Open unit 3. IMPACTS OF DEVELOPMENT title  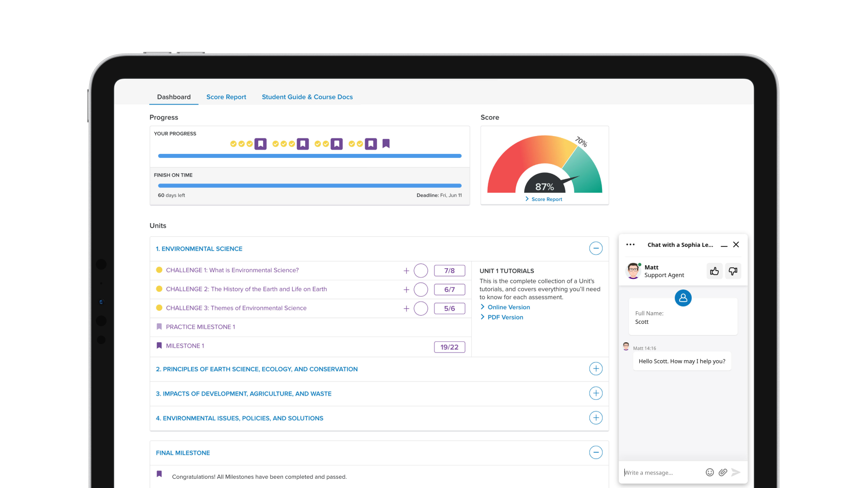244,394
